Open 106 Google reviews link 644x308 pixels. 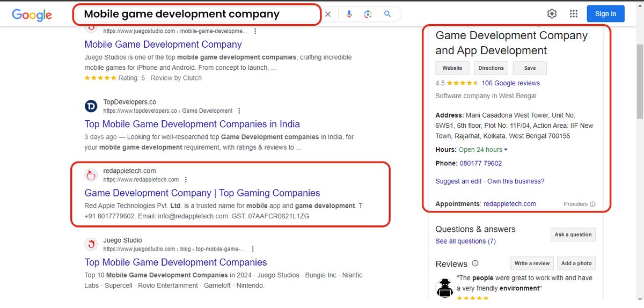tap(510, 83)
